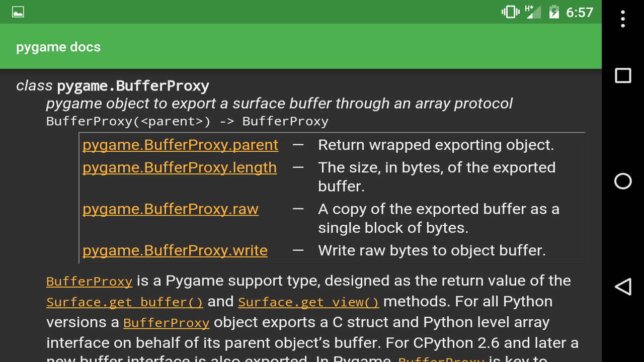Open the Surface.get_buffer() method link
Viewport: 644px width, 362px height.
pyautogui.click(x=125, y=302)
